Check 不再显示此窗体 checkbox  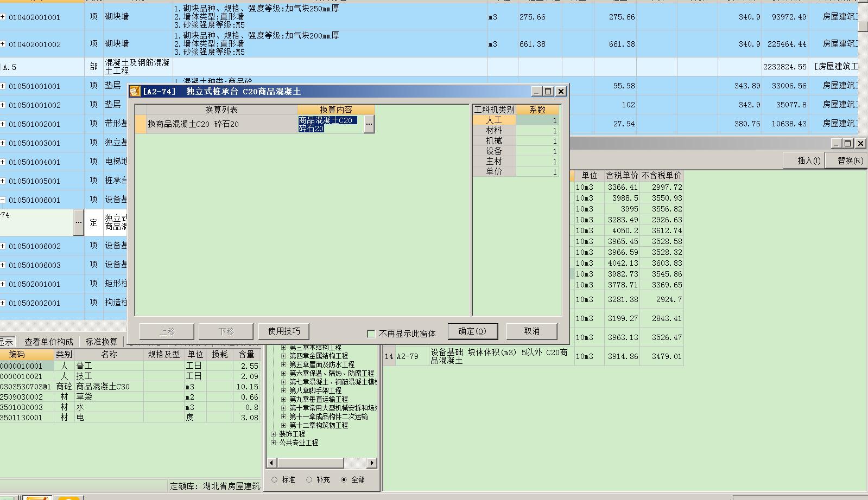371,334
